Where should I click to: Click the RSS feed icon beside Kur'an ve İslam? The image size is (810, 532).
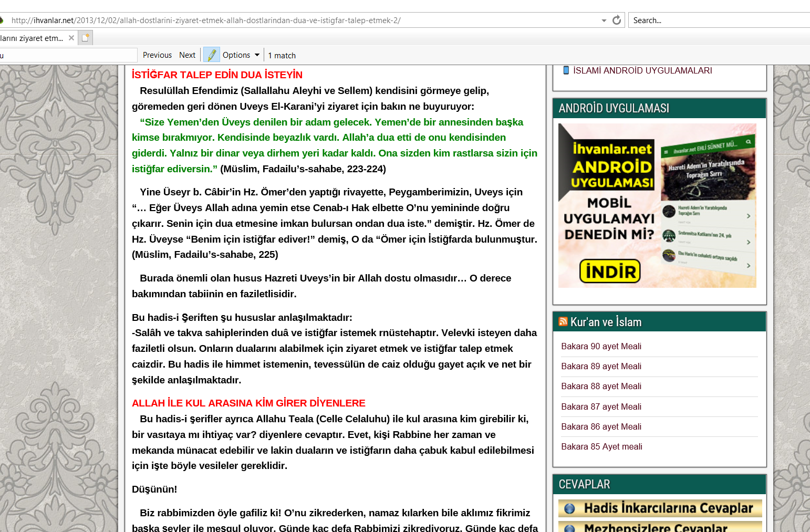563,321
